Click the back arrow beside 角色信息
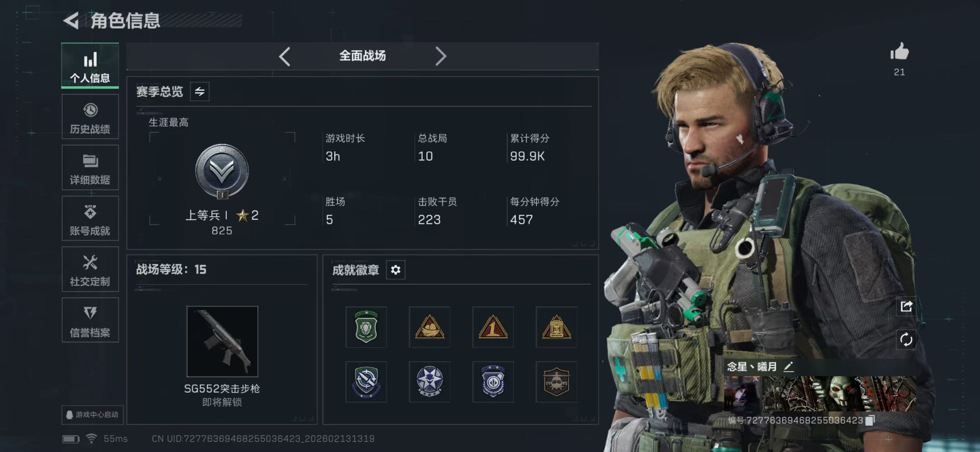 pos(71,20)
